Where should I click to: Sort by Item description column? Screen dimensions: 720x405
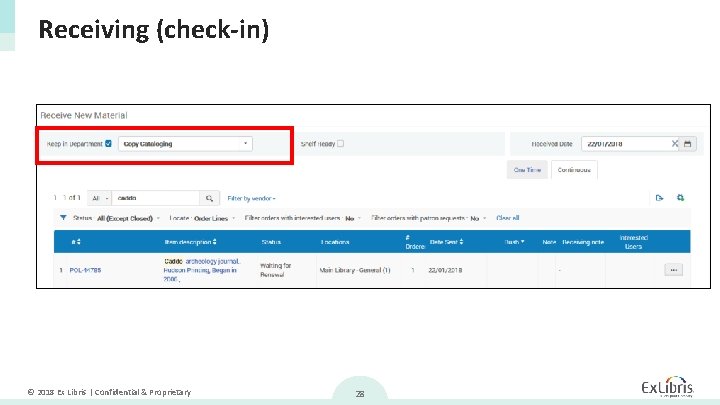(x=191, y=242)
